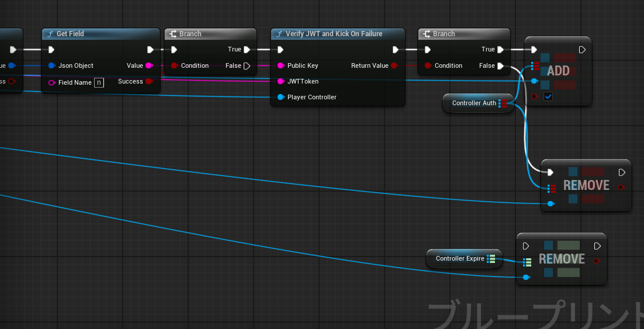Select the REMOVE node connected to Controller Expire
Image resolution: width=644 pixels, height=329 pixels.
[561, 259]
